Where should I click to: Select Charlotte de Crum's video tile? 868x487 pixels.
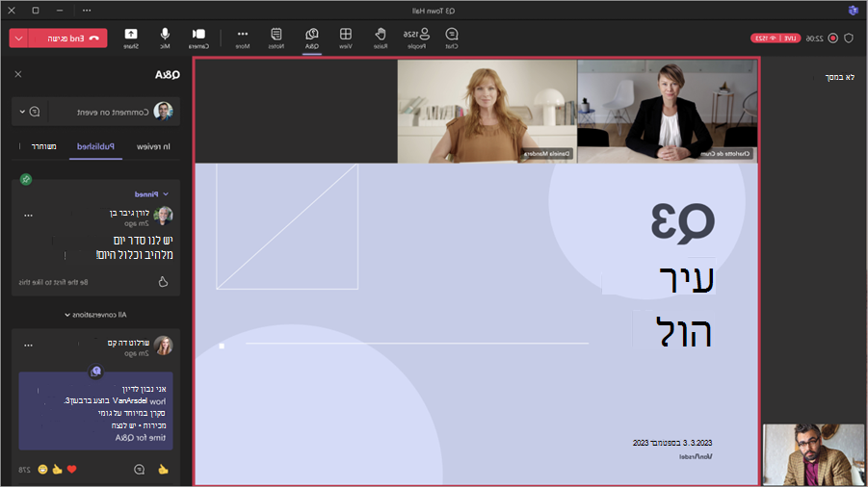point(667,111)
